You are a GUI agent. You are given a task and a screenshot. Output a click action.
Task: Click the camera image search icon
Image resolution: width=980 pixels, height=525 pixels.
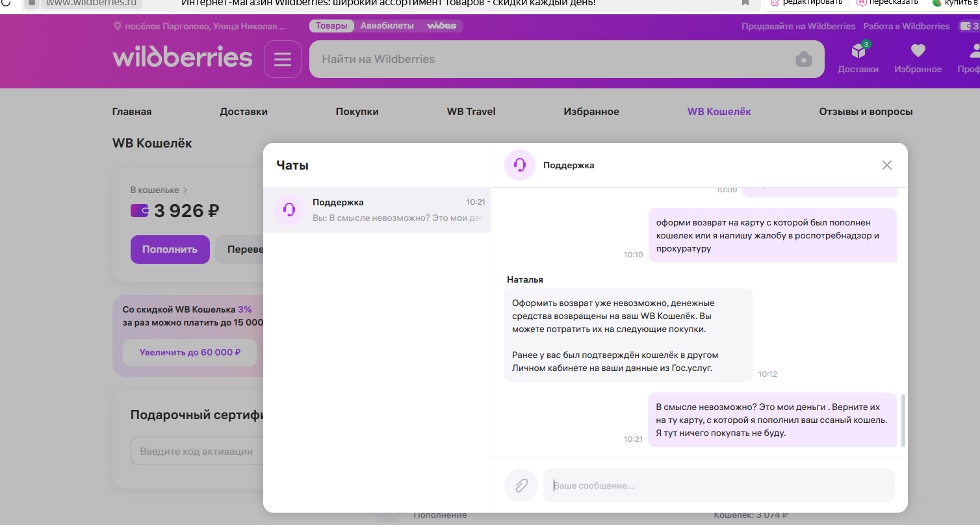pos(804,59)
